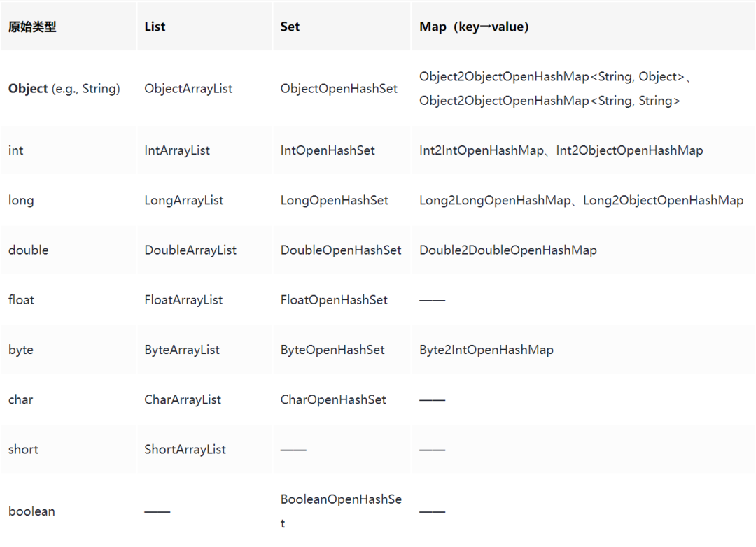
Task: Click the Byte2IntOpenHashMap cell
Action: pos(486,350)
